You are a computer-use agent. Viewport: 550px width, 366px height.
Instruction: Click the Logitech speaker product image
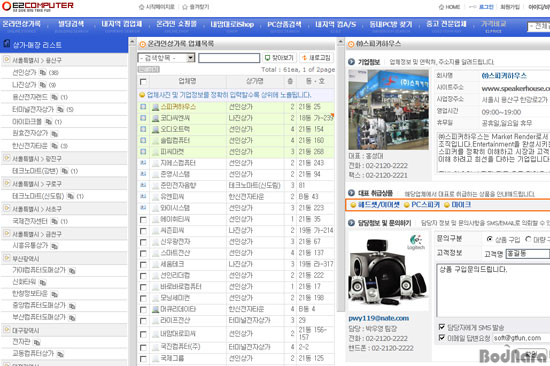click(x=388, y=270)
